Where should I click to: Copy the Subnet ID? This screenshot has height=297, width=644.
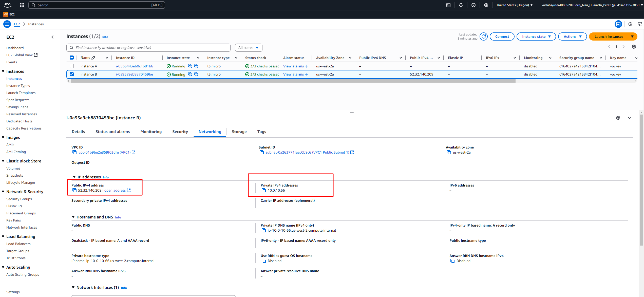pyautogui.click(x=262, y=152)
